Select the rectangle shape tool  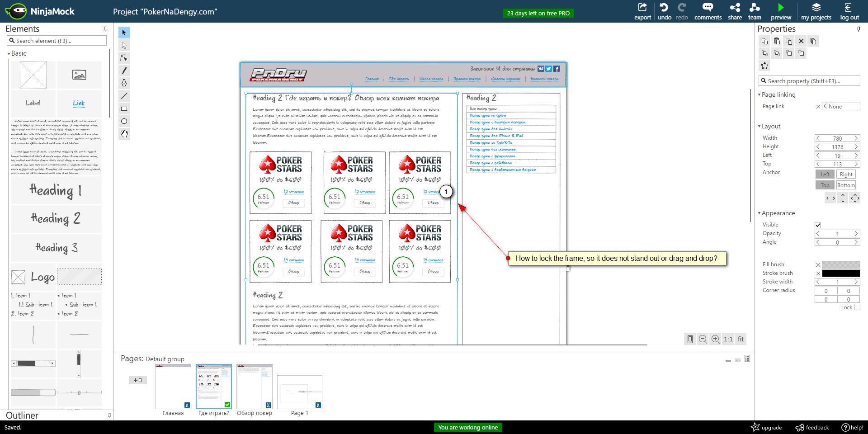(x=124, y=108)
